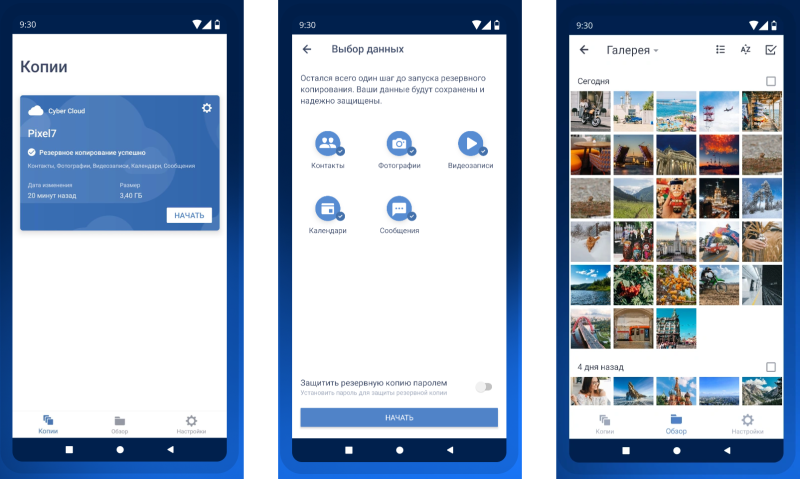This screenshot has width=800, height=479.
Task: Check the Сегодня section checkbox
Action: (770, 81)
